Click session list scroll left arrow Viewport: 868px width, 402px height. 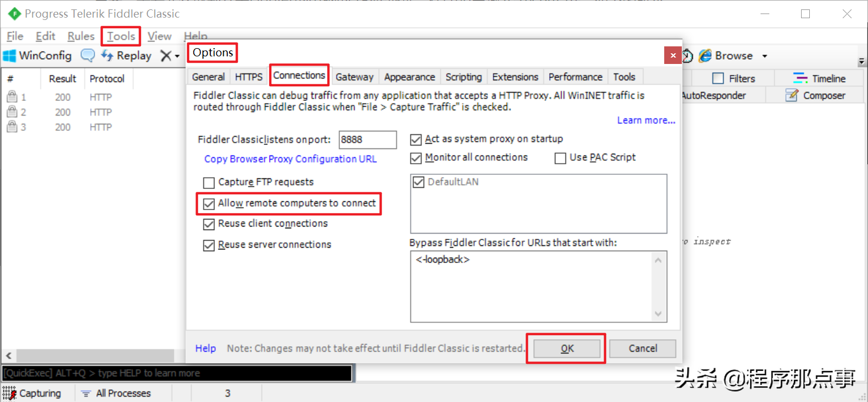tap(8, 356)
